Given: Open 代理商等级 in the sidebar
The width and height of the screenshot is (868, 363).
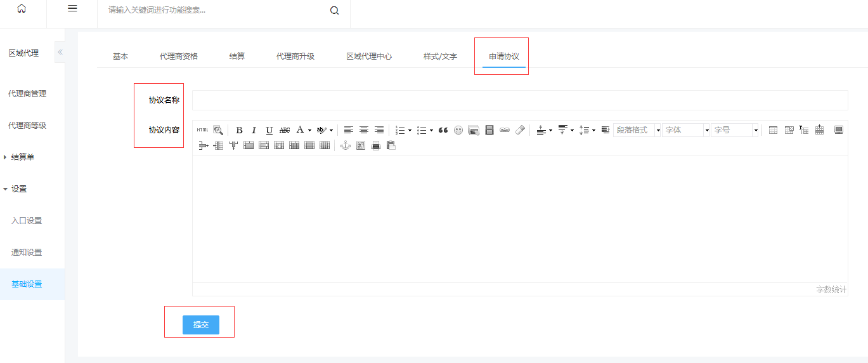Looking at the screenshot, I should pos(27,125).
